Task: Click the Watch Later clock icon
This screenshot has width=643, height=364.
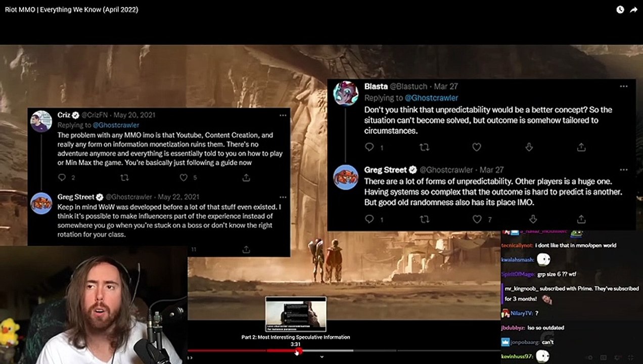Action: click(620, 10)
